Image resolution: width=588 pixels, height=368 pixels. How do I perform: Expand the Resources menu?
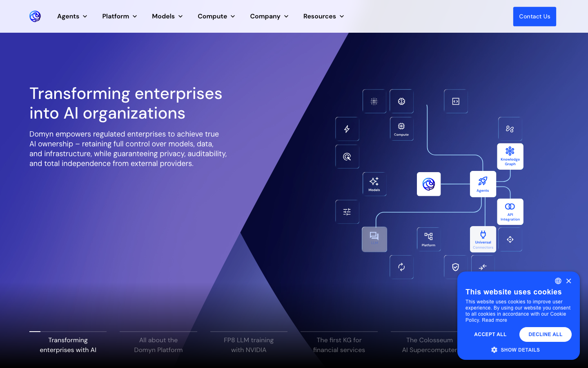323,16
